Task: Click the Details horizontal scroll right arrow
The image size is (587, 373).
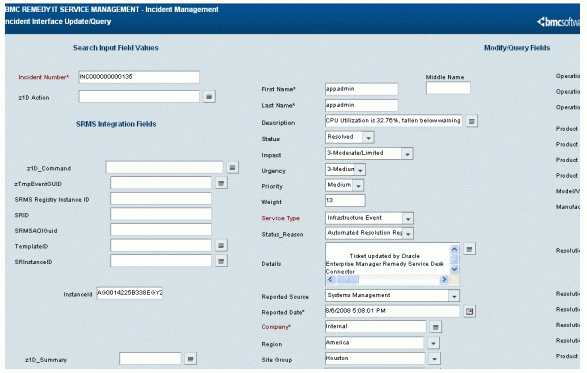Action: [x=444, y=280]
